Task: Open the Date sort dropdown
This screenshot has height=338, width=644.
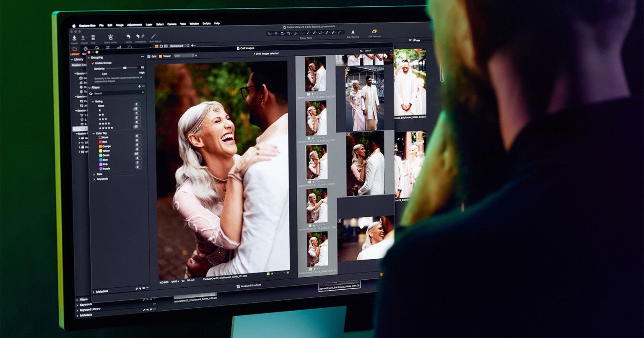Action: 184,55
